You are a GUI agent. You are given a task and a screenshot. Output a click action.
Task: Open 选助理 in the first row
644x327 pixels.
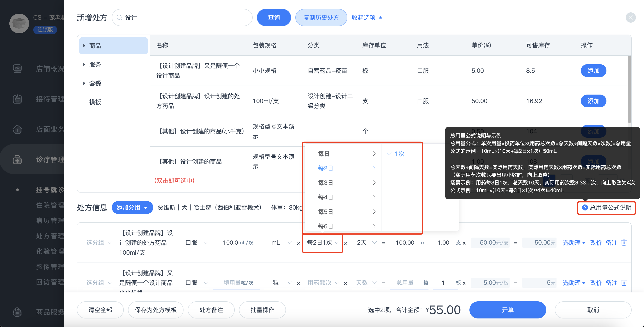point(574,242)
